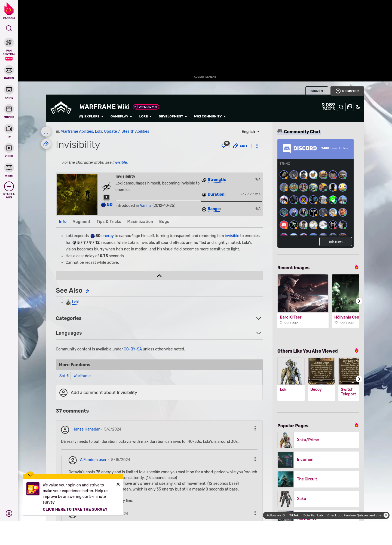
Task: Open the Sci-fi fandom link
Action: 64,376
